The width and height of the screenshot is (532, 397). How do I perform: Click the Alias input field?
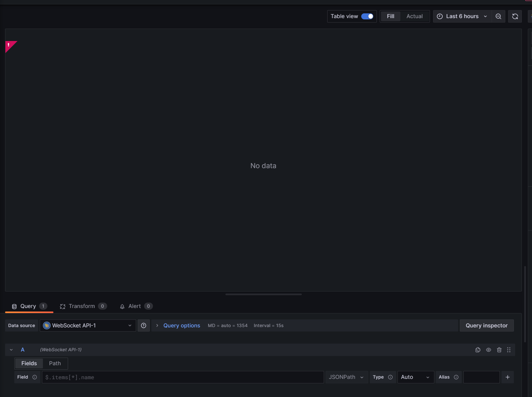click(x=481, y=377)
